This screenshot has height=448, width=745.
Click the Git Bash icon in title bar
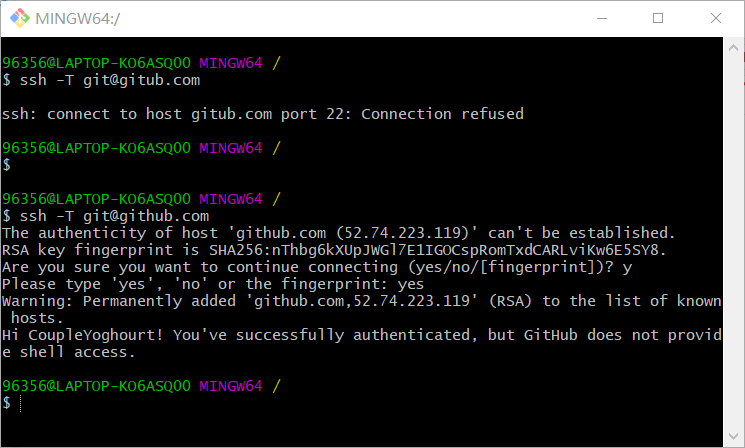tap(19, 18)
